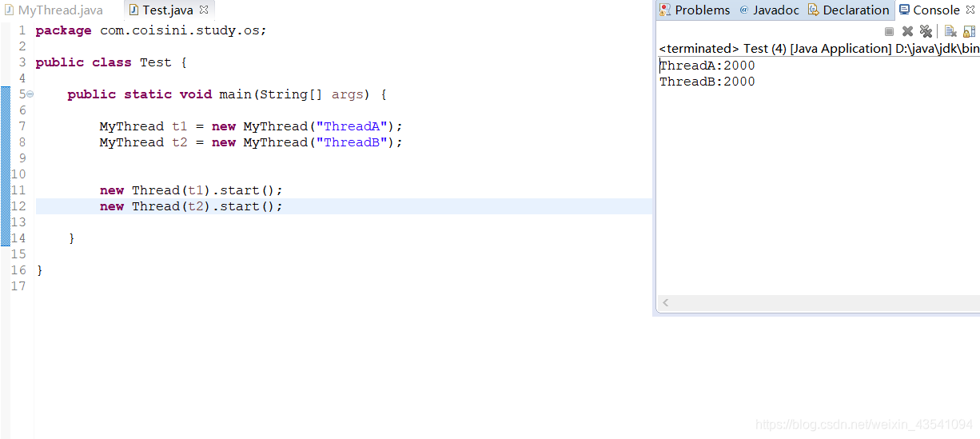Click the "ThreadA" string literal
980x439 pixels.
[x=352, y=126]
